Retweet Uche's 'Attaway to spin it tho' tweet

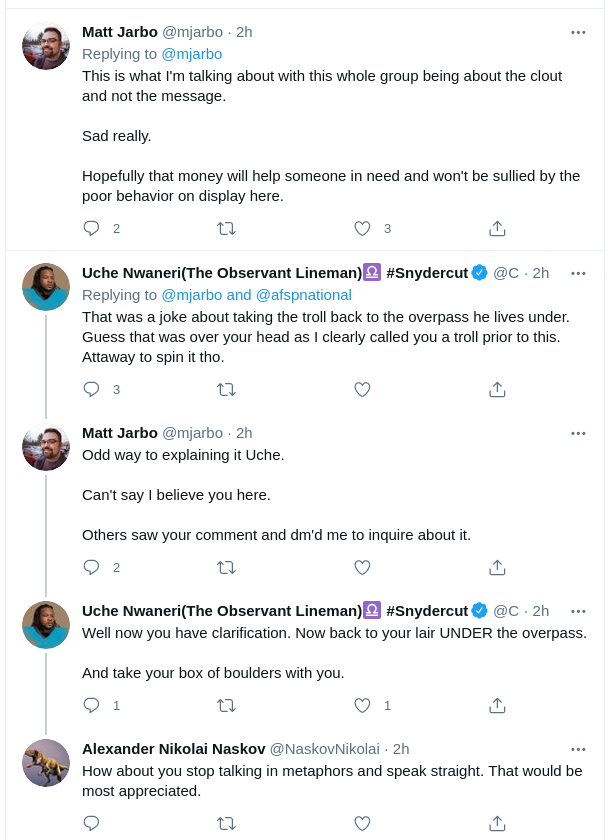(x=227, y=389)
